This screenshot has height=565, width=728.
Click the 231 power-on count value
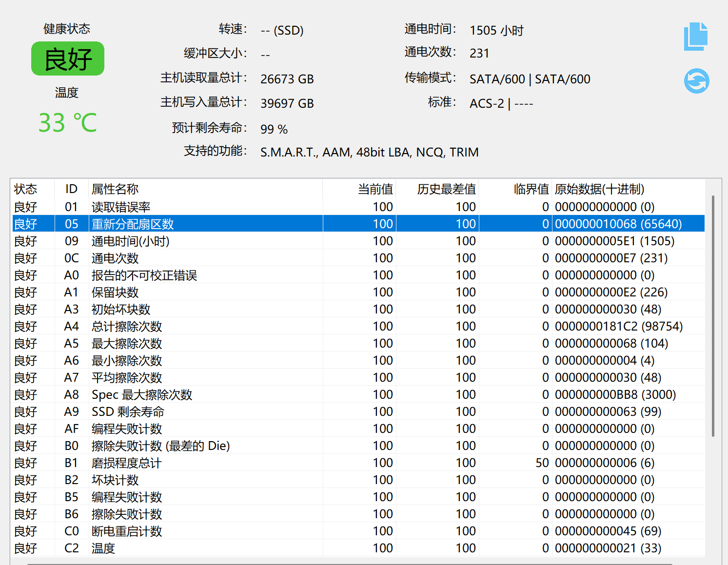479,53
